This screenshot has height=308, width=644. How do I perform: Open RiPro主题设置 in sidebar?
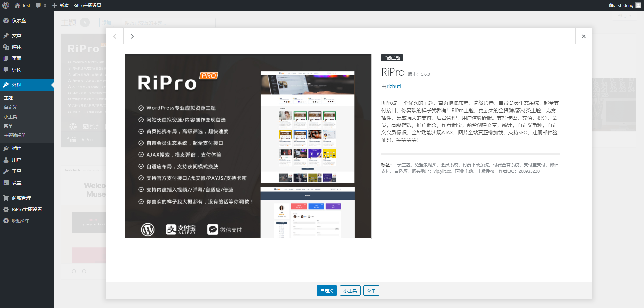coord(27,209)
